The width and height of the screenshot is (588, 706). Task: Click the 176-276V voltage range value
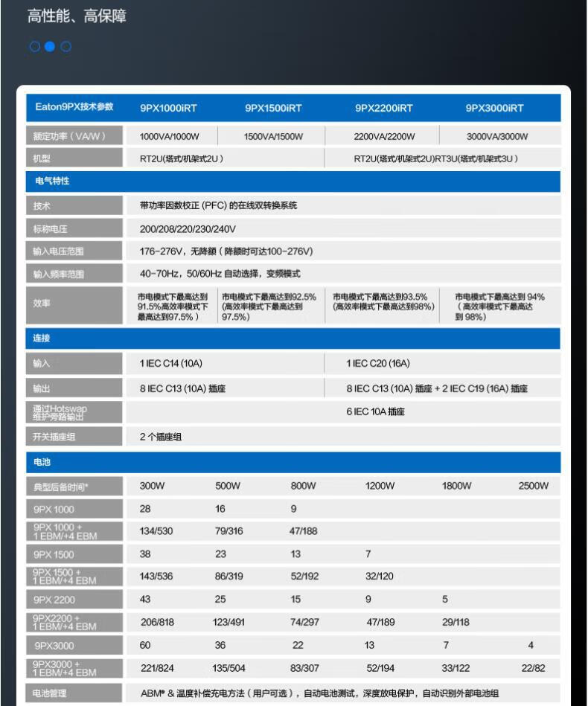coord(226,251)
